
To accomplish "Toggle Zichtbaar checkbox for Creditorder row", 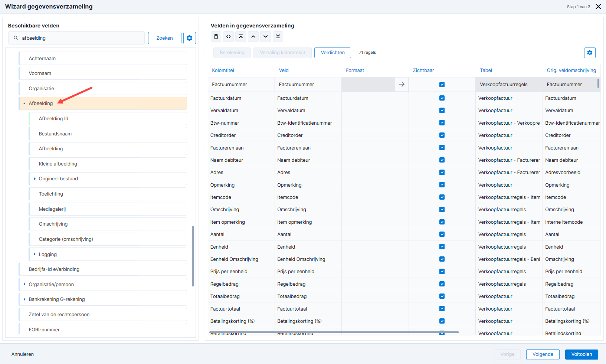I will (x=442, y=135).
